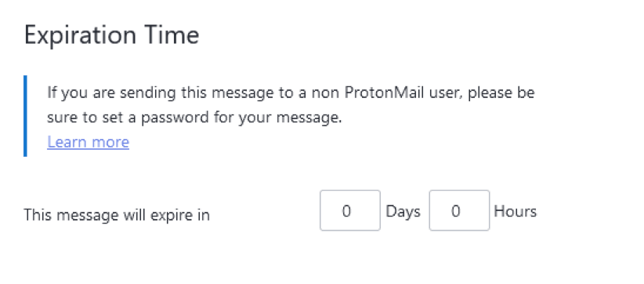The image size is (644, 284).
Task: Click the blue info bar beside notice
Action: tap(26, 116)
